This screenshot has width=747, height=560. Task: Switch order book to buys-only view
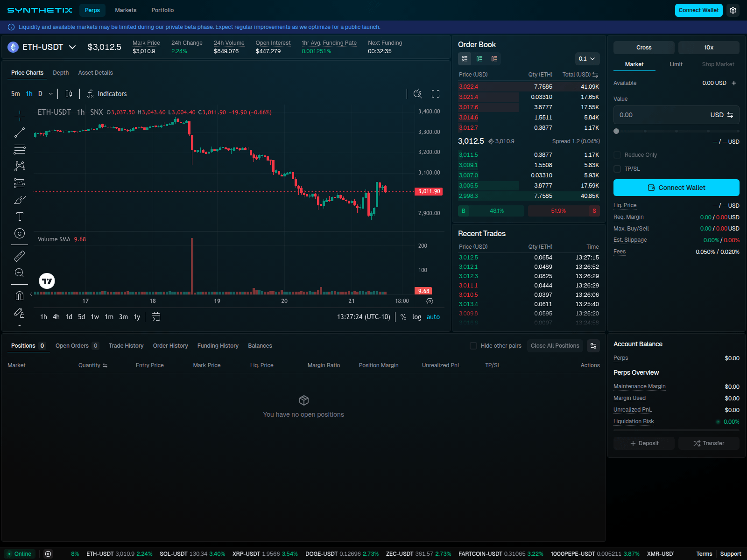[x=479, y=59]
